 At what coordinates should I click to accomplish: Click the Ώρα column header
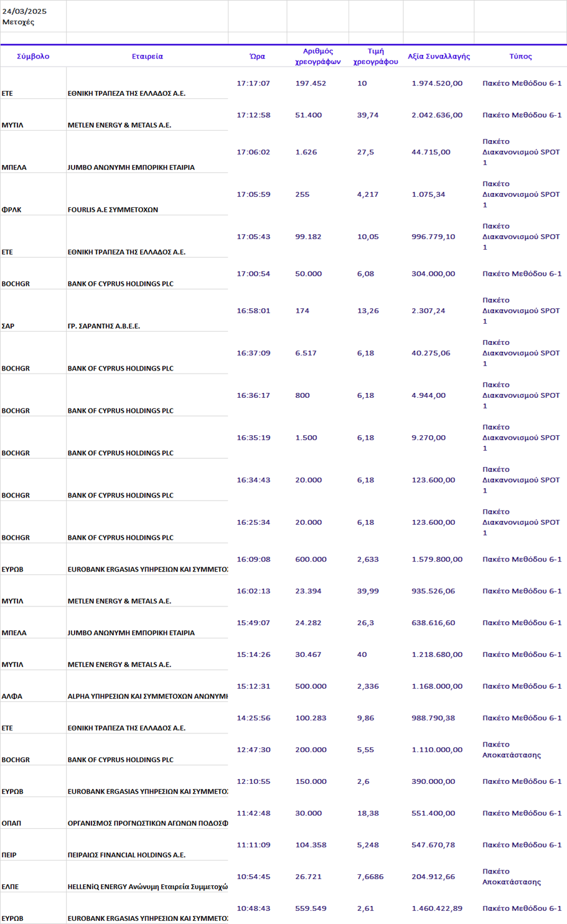click(257, 56)
